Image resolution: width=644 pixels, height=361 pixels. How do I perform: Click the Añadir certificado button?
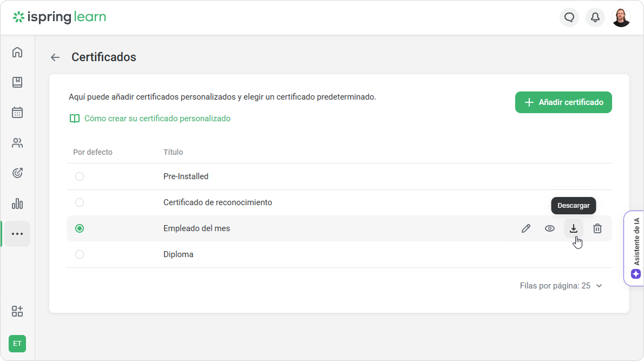[x=563, y=102]
